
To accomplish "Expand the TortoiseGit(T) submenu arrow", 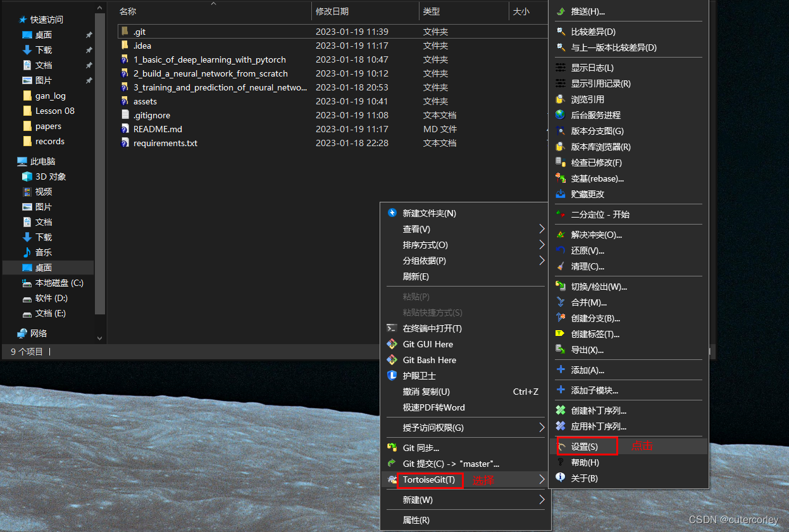I will (542, 479).
